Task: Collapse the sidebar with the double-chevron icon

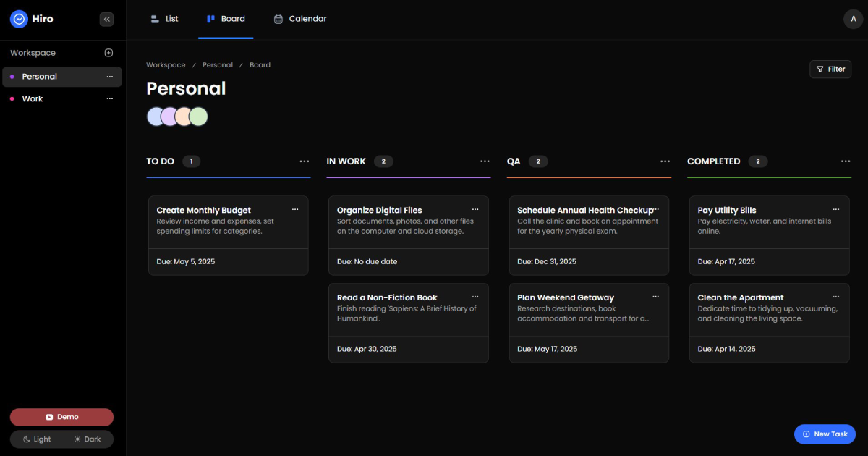Action: [x=107, y=20]
